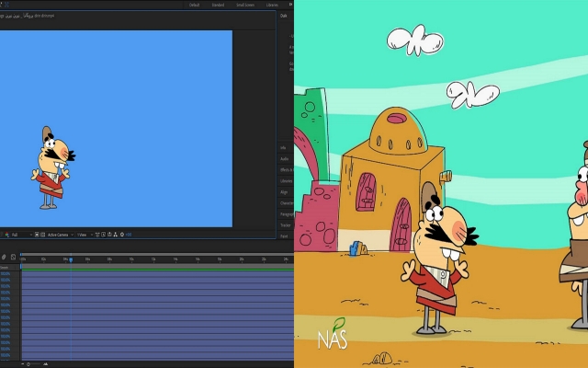Expand the Audio panel

(x=285, y=159)
